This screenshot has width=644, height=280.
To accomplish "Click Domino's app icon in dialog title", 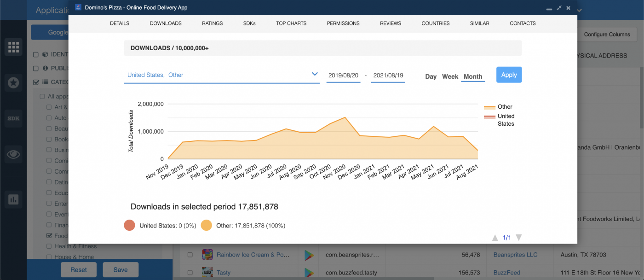I will pos(78,8).
